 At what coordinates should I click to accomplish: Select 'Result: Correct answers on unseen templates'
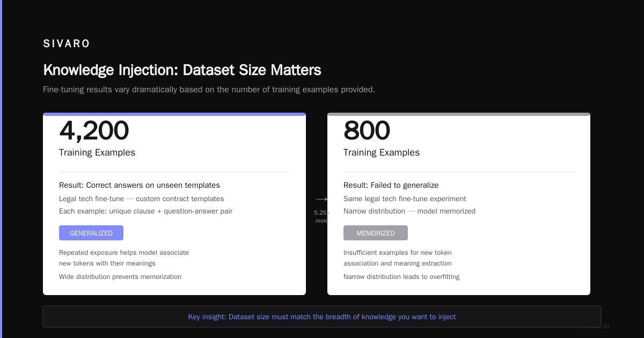pos(140,185)
